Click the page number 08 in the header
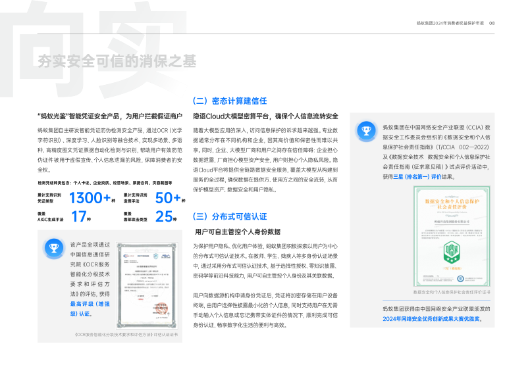Viewport: 532px width, 392px height. pyautogui.click(x=492, y=23)
